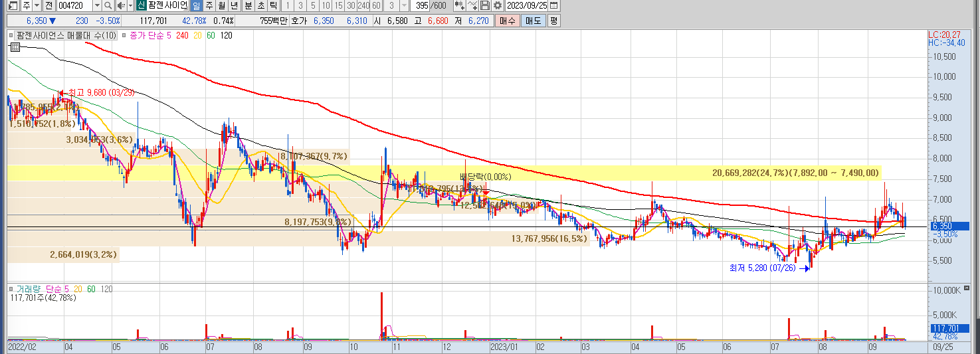This screenshot has height=354, width=980.
Task: Click the line chart compare icon
Action: click(472, 6)
